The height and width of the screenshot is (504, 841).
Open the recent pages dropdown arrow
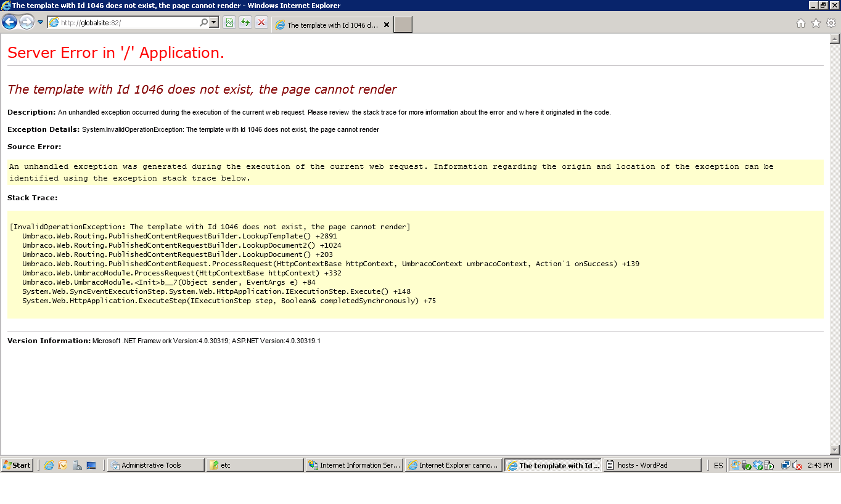tap(41, 23)
